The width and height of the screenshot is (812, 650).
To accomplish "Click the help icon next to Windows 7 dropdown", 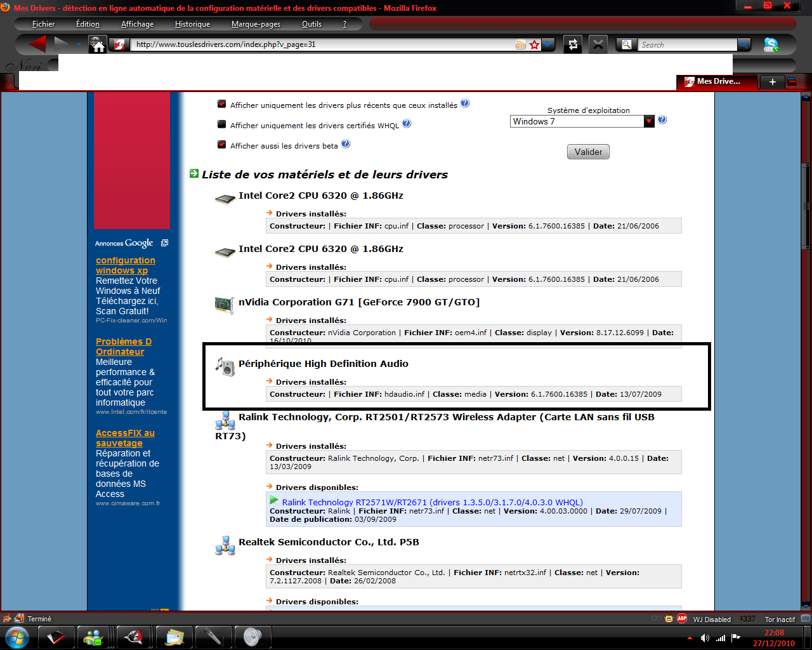I will point(662,119).
